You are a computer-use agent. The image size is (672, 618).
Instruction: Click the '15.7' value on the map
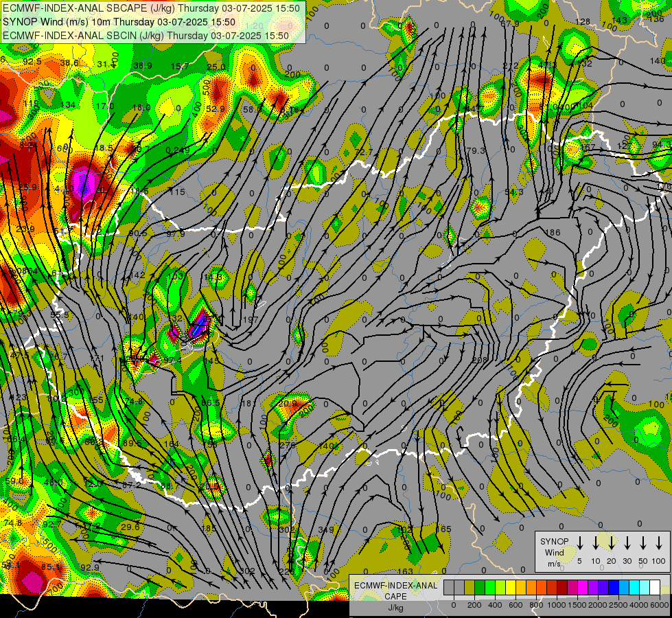click(180, 66)
